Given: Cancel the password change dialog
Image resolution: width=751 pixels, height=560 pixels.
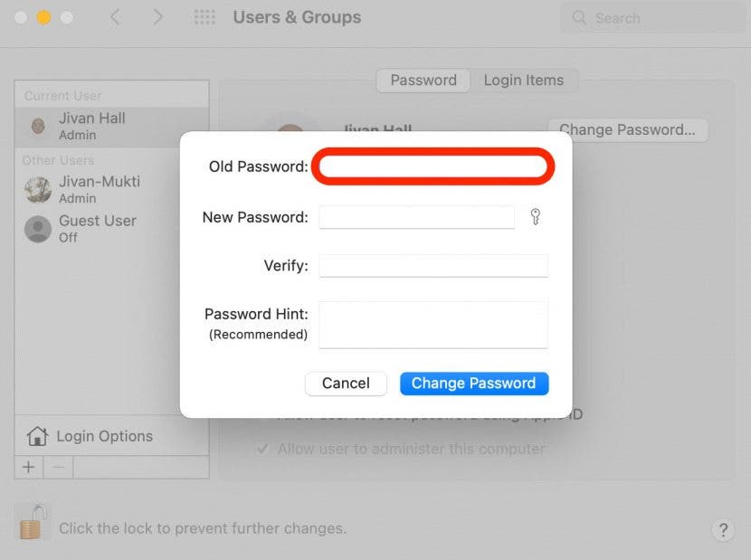Looking at the screenshot, I should pos(346,383).
